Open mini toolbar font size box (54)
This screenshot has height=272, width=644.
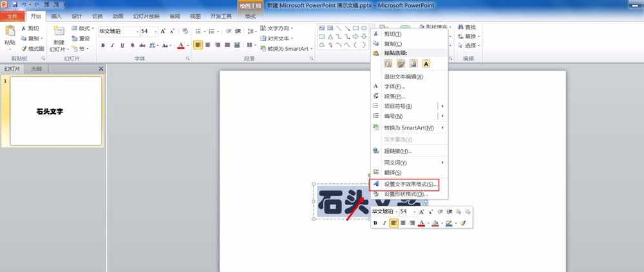click(x=408, y=212)
